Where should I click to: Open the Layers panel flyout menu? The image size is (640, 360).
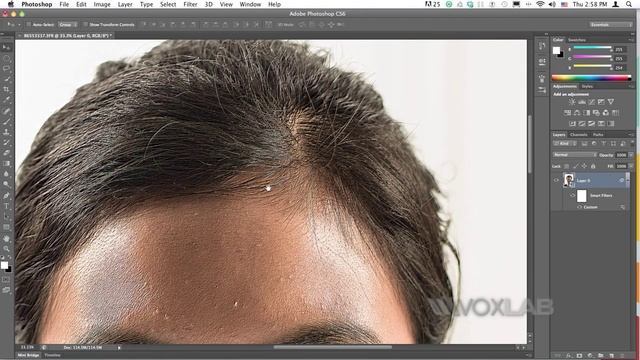[x=631, y=134]
